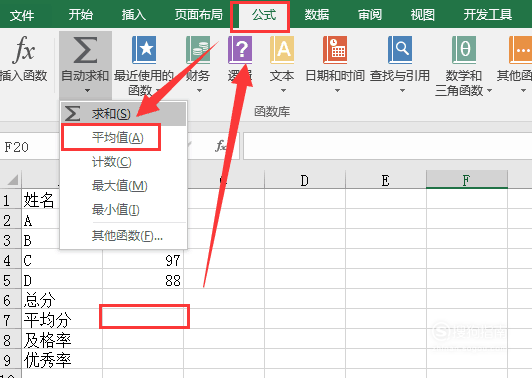Expand Lookup and Reference dropdown arrow
Viewport: 532px width, 378px height.
[402, 91]
